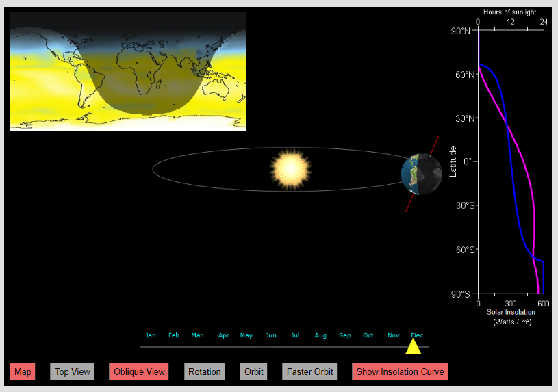Select Oct on the month timeline
Viewport: 558px width, 392px height.
point(368,335)
